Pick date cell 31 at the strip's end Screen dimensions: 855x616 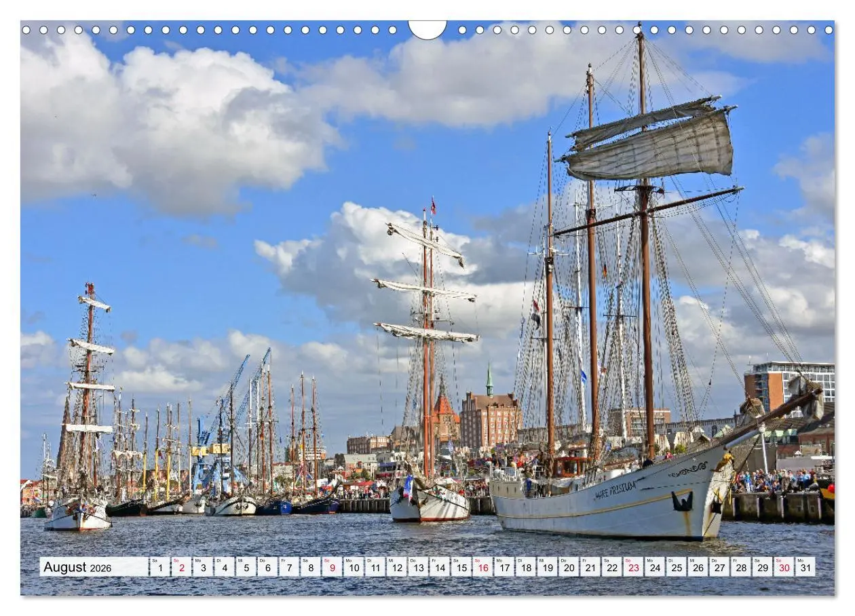pos(805,567)
